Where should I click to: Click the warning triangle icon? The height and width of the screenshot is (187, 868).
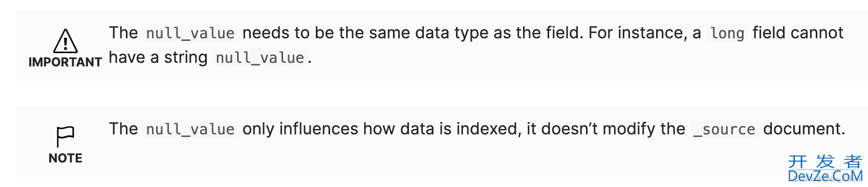(x=66, y=41)
